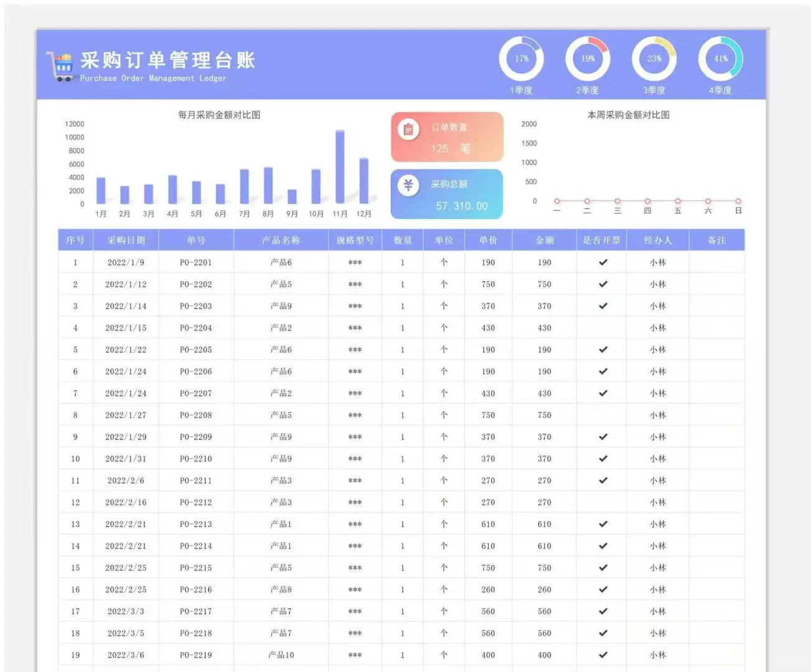The width and height of the screenshot is (811, 672).
Task: Select the order number cell PO-2214
Action: [196, 546]
